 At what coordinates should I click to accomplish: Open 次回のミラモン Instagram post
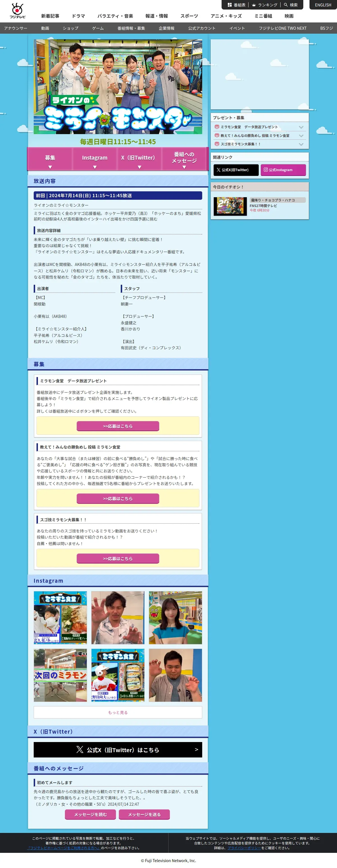coord(60,675)
